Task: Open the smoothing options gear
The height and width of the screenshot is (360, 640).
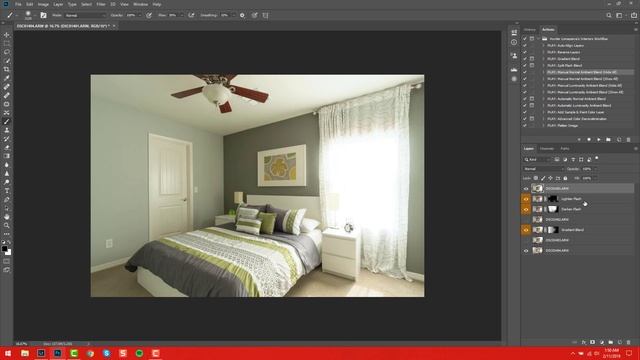Action: coord(242,15)
